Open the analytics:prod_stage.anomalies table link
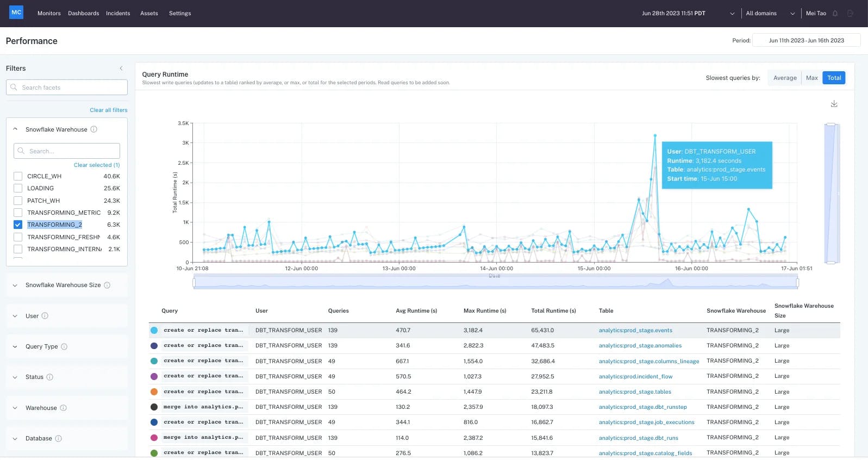 (x=640, y=346)
